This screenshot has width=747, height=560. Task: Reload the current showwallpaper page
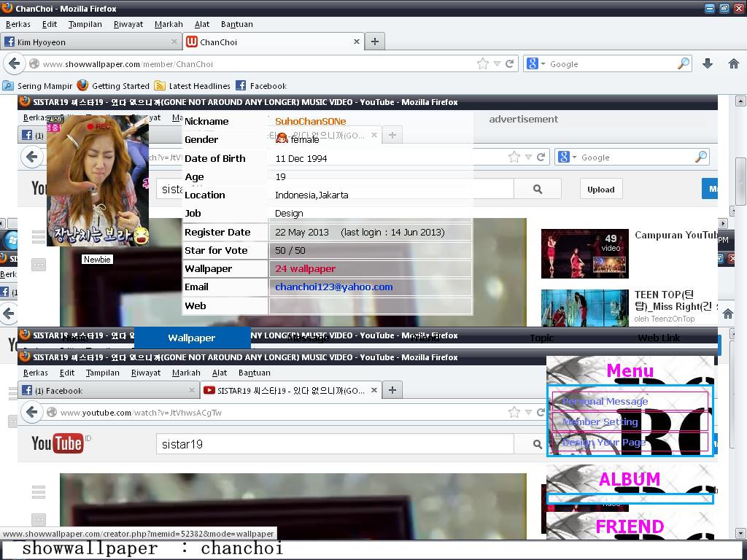[x=509, y=64]
